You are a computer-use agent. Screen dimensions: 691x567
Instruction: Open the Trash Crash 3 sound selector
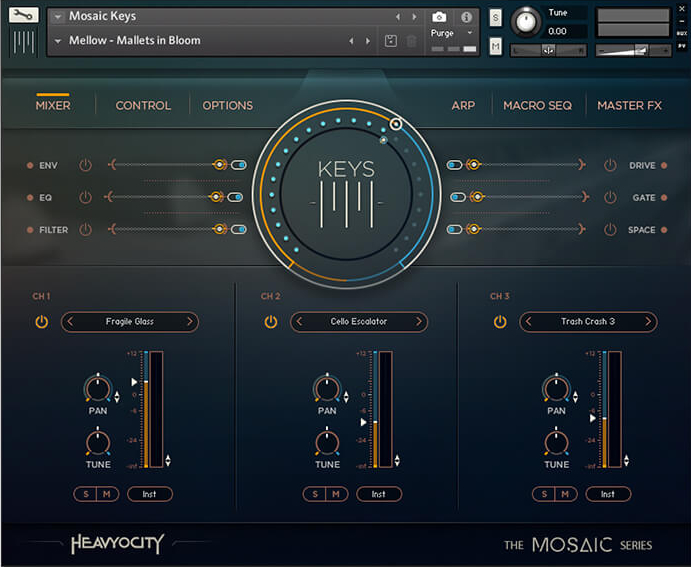point(588,322)
